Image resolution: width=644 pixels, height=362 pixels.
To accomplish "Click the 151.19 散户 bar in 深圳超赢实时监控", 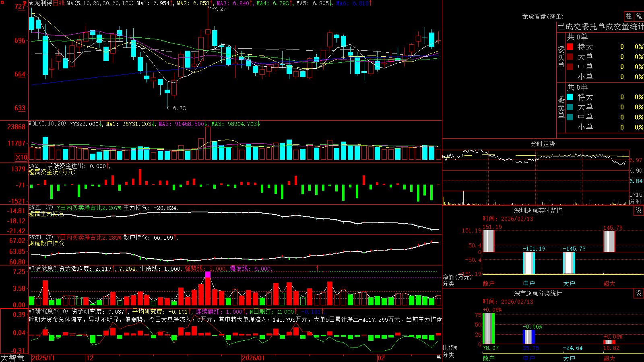I will pyautogui.click(x=488, y=241).
